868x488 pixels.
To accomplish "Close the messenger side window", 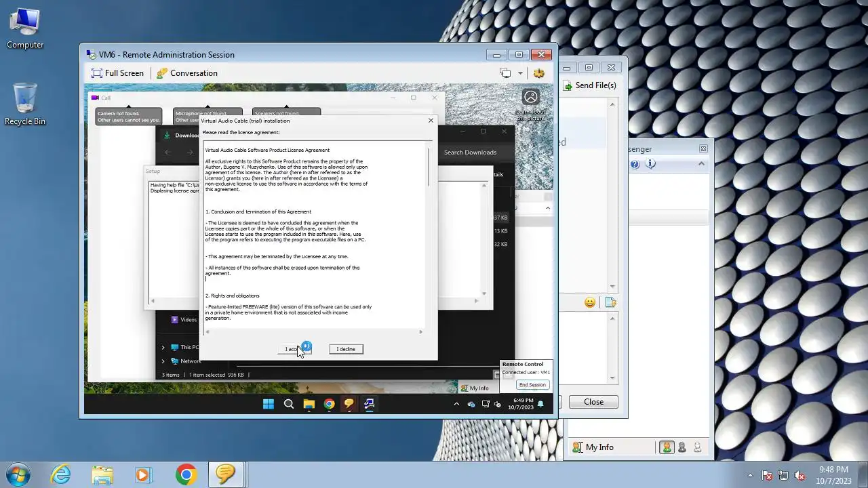I will pyautogui.click(x=703, y=148).
